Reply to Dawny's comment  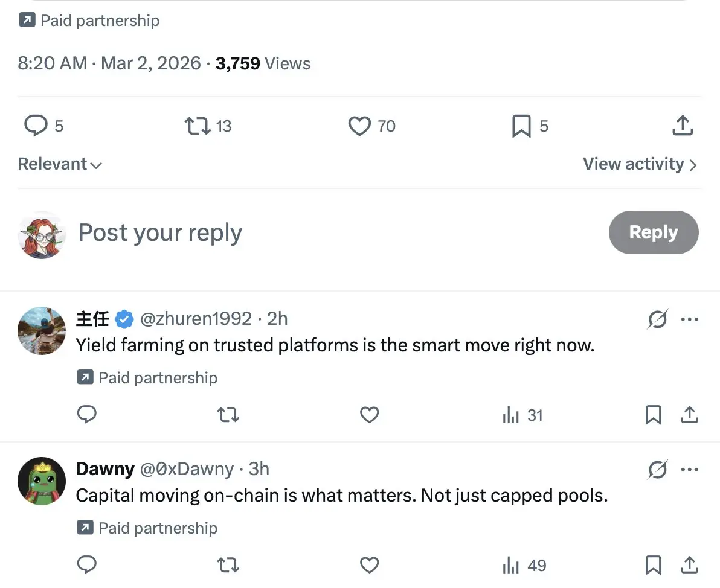pyautogui.click(x=87, y=565)
